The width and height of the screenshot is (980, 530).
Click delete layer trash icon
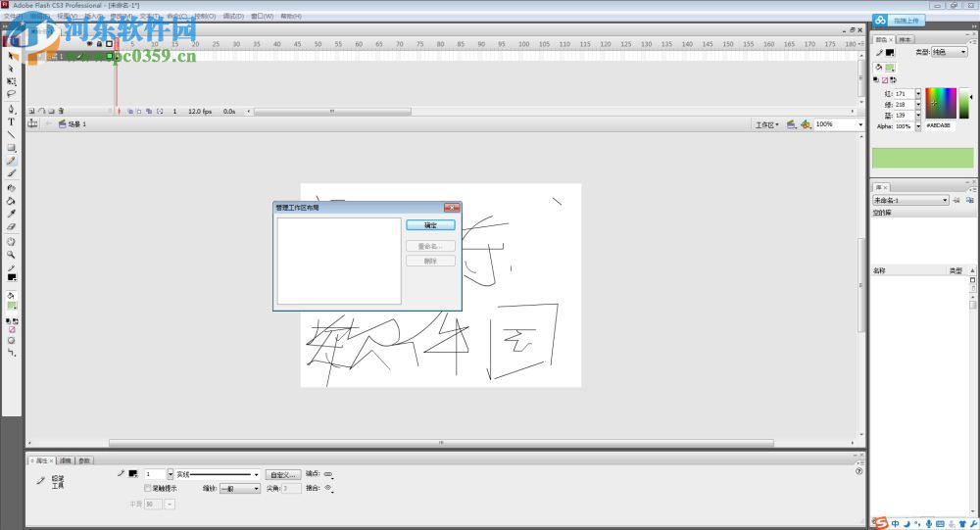tap(61, 112)
